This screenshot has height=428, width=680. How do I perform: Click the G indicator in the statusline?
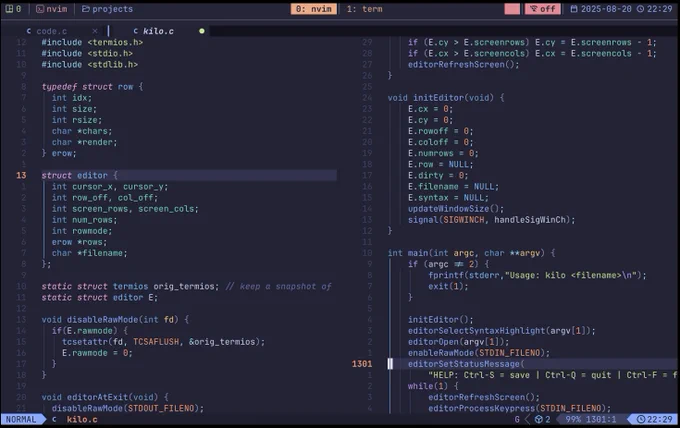click(517, 419)
